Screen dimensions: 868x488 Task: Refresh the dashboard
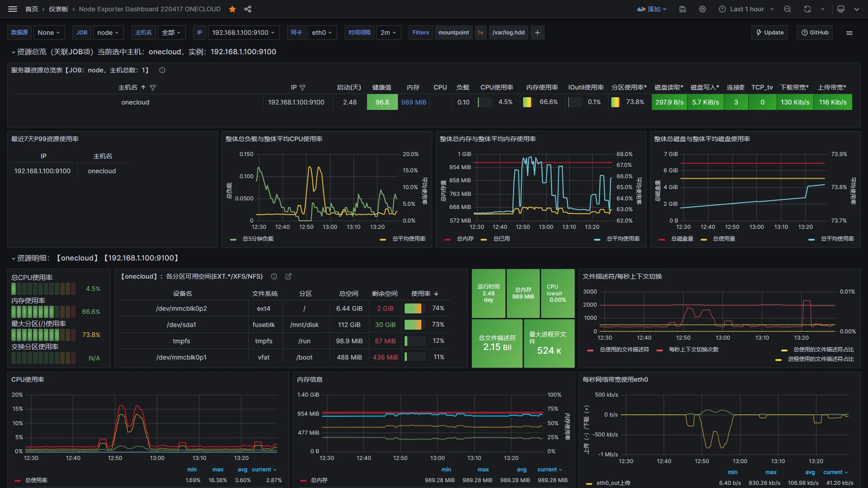(807, 9)
